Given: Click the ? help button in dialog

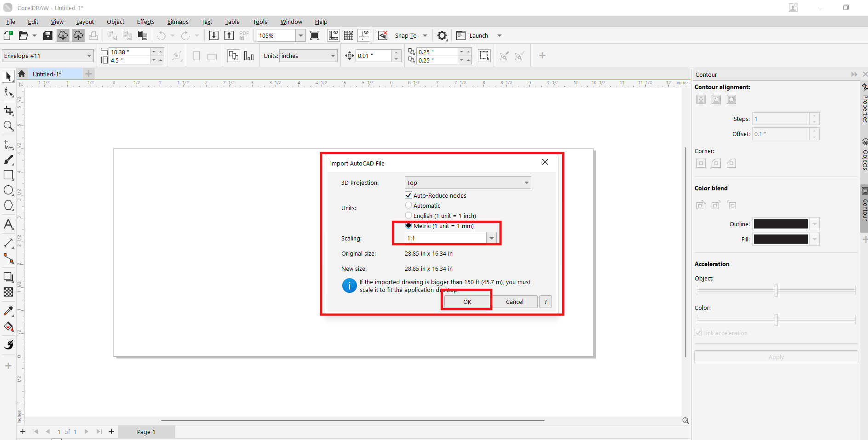Looking at the screenshot, I should (546, 302).
